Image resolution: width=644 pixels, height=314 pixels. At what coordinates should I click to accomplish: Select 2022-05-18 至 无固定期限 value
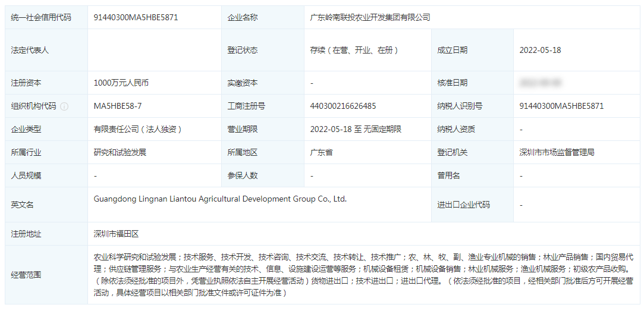tap(356, 129)
